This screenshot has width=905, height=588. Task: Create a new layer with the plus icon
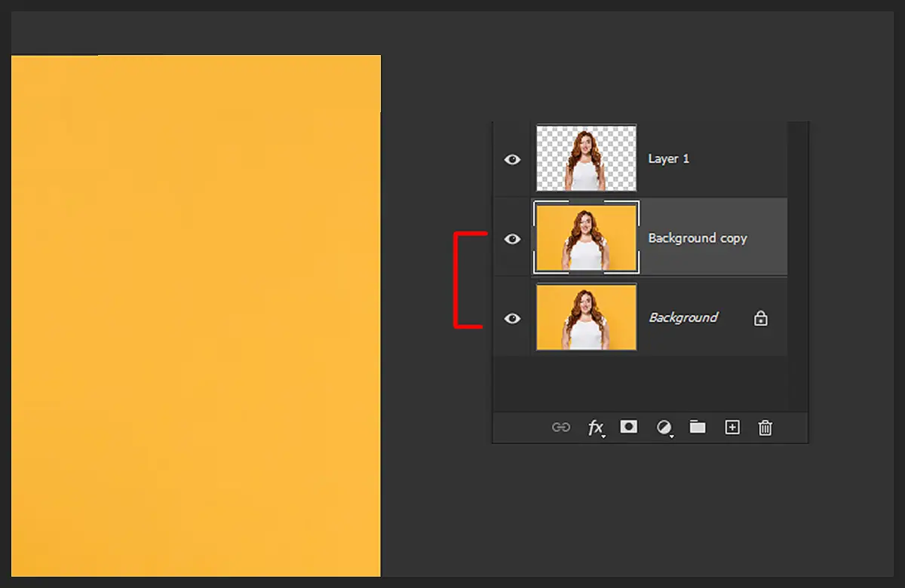[732, 427]
